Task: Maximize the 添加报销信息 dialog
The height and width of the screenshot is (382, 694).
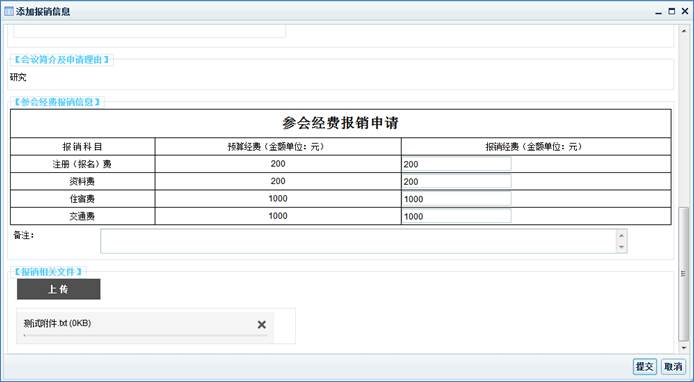Action: point(672,12)
